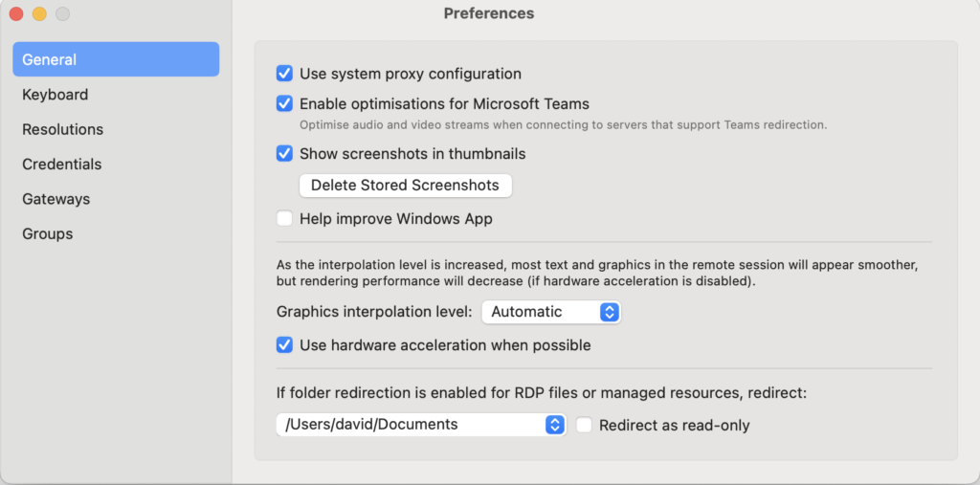Open the General preferences section
This screenshot has height=485, width=980.
click(116, 59)
